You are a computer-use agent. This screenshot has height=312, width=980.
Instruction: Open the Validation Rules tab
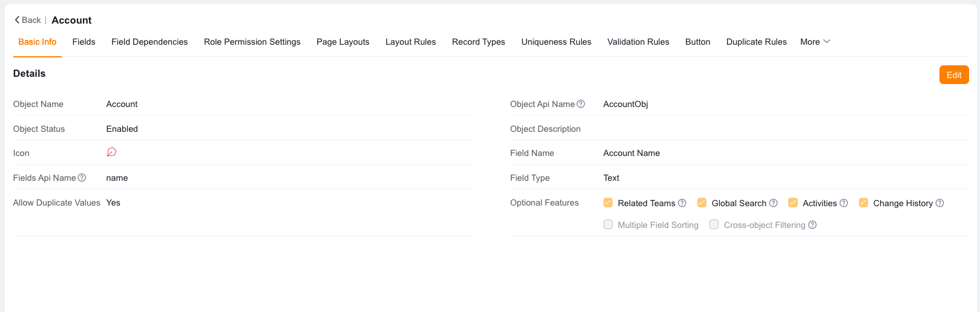(638, 42)
